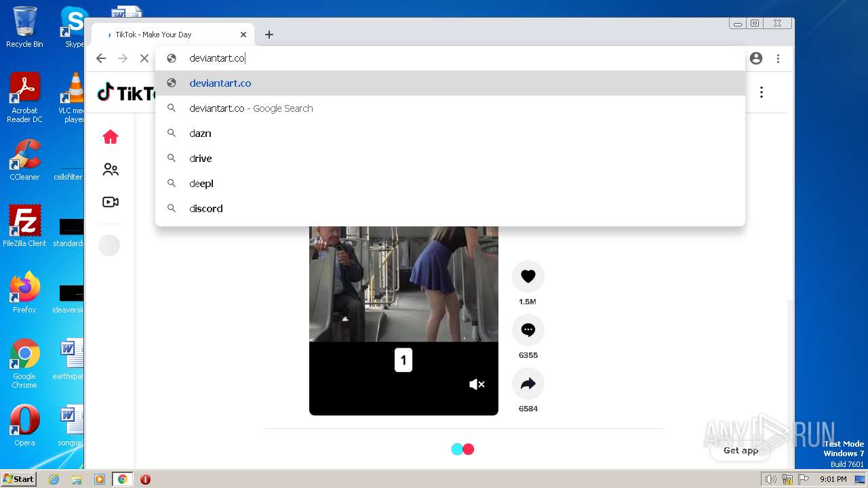Screen dimensions: 868x488
Task: Open FileZilla Client desktop shortcut
Action: (24, 226)
